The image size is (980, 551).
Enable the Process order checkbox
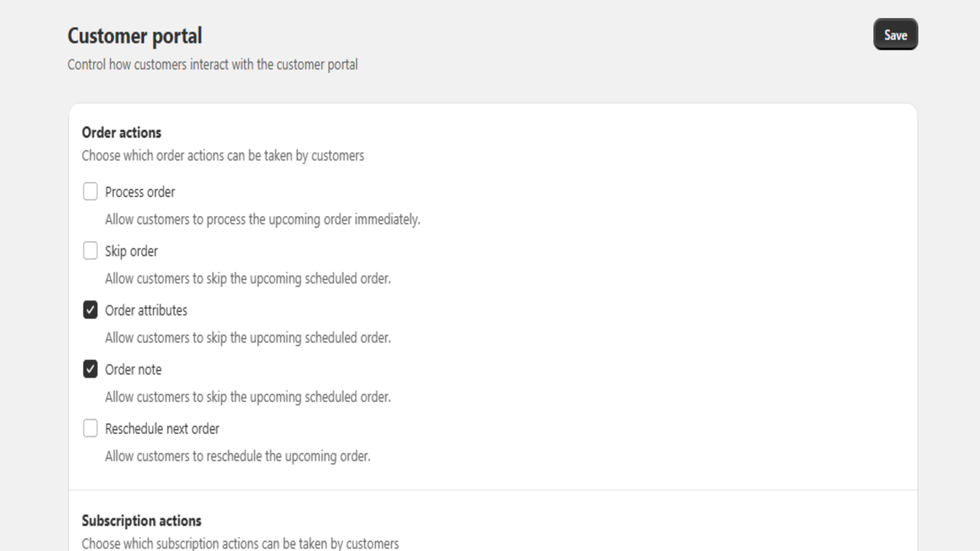pyautogui.click(x=90, y=192)
